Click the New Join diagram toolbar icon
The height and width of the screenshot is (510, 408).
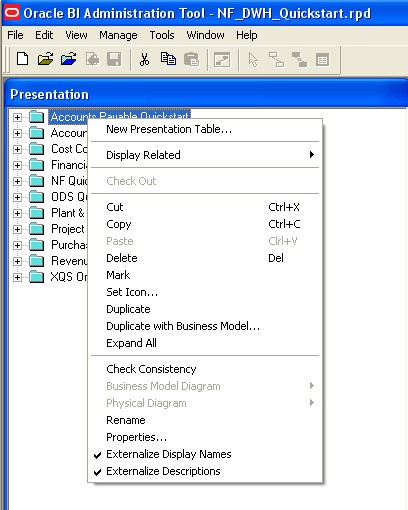pyautogui.click(x=276, y=60)
